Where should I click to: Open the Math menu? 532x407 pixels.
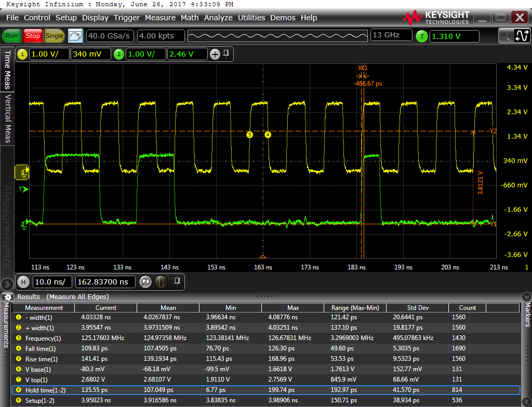click(x=189, y=18)
